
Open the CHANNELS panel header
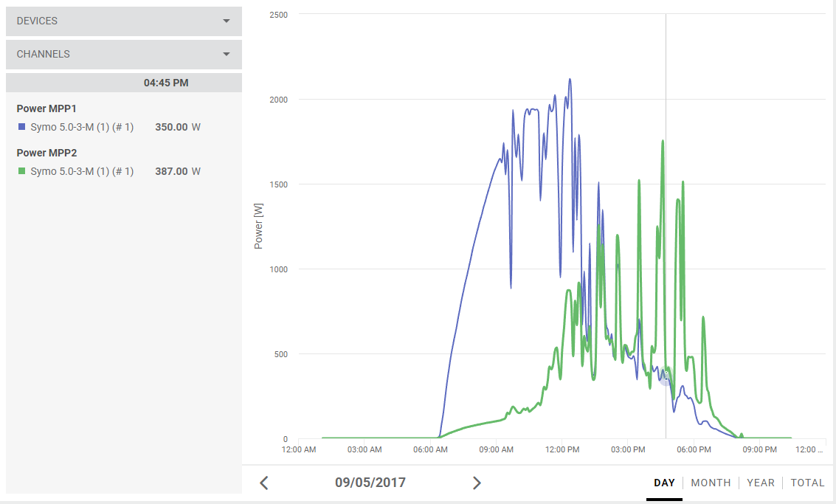pyautogui.click(x=124, y=55)
